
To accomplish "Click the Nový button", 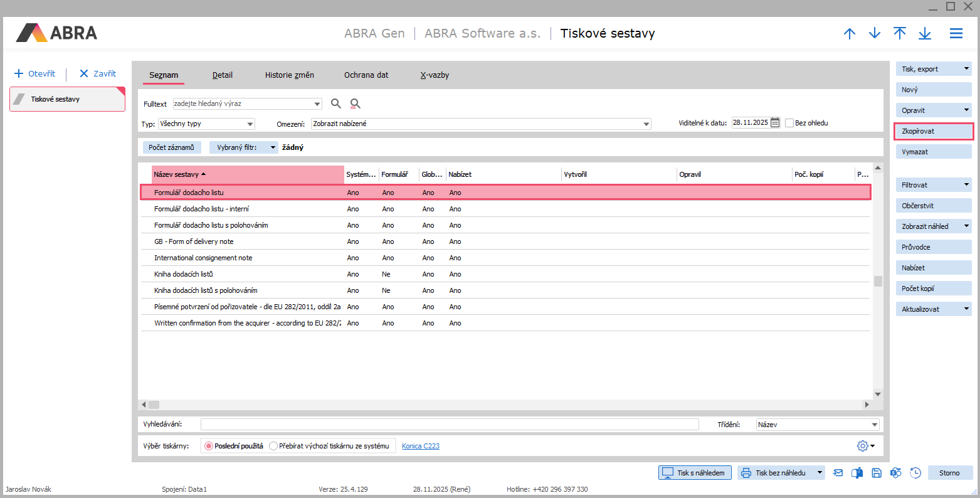I will (934, 90).
